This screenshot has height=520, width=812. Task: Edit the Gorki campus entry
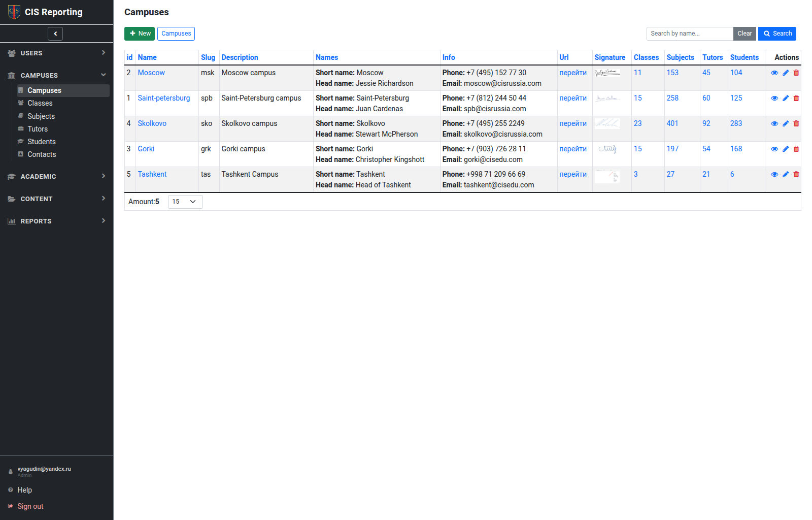pyautogui.click(x=786, y=149)
